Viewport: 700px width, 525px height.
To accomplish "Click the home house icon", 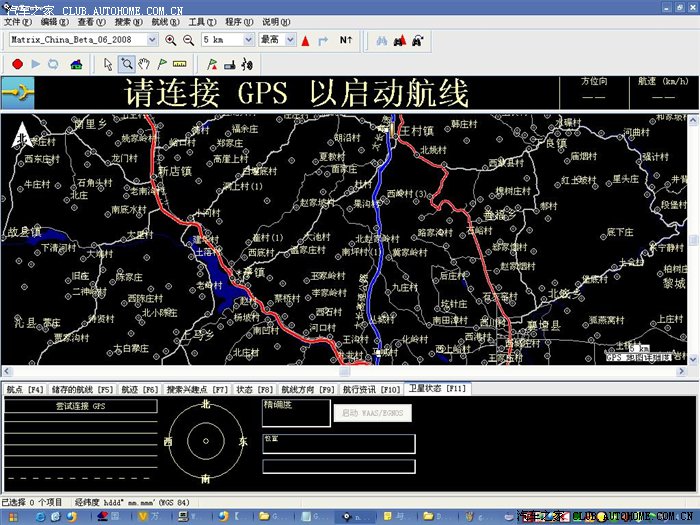I will pyautogui.click(x=76, y=64).
